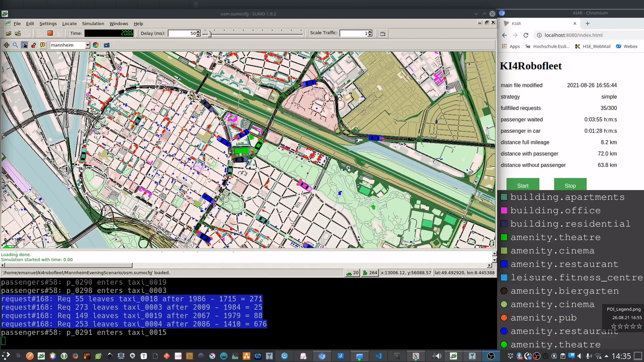This screenshot has height=362, width=644.
Task: Click the recenter view crosshair icon
Action: click(x=7, y=45)
